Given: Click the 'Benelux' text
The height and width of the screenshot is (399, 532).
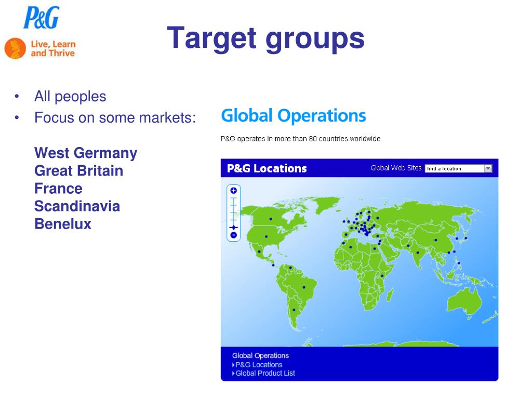Looking at the screenshot, I should click(x=63, y=224).
